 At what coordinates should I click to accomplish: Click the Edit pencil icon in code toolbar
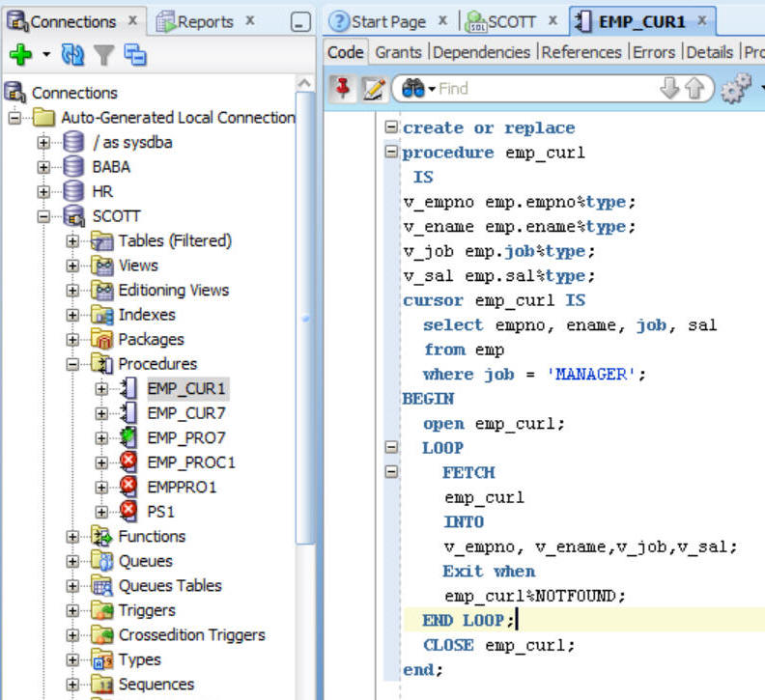point(373,89)
